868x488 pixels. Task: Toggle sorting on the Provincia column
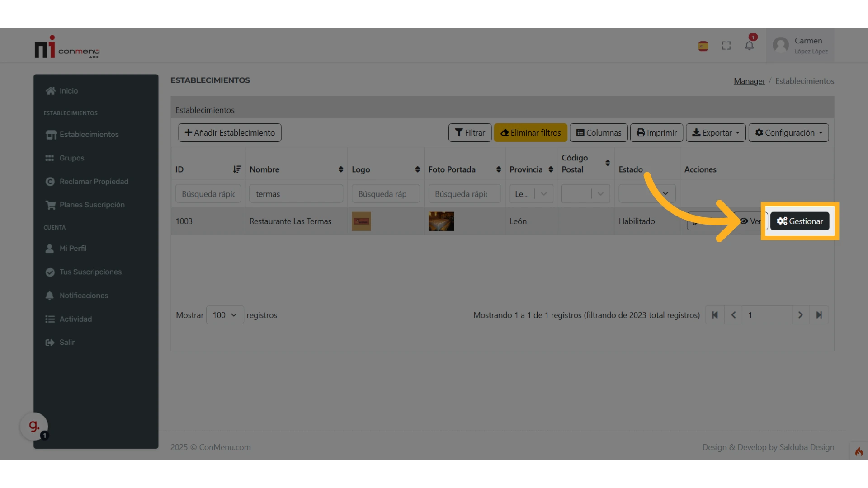[x=550, y=169]
